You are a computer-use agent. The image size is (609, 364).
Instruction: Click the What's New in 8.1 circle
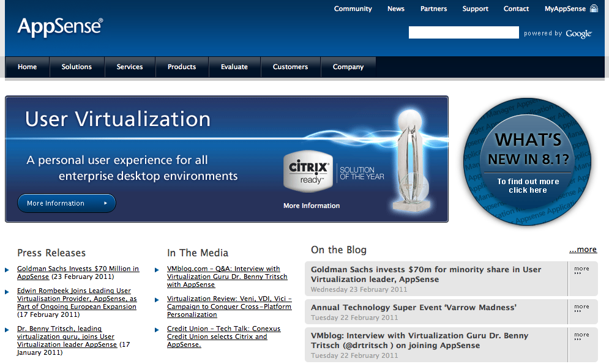(528, 161)
